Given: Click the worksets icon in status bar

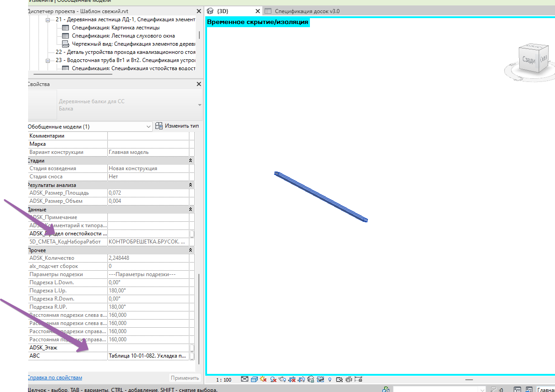Looking at the screenshot, I should (x=386, y=389).
